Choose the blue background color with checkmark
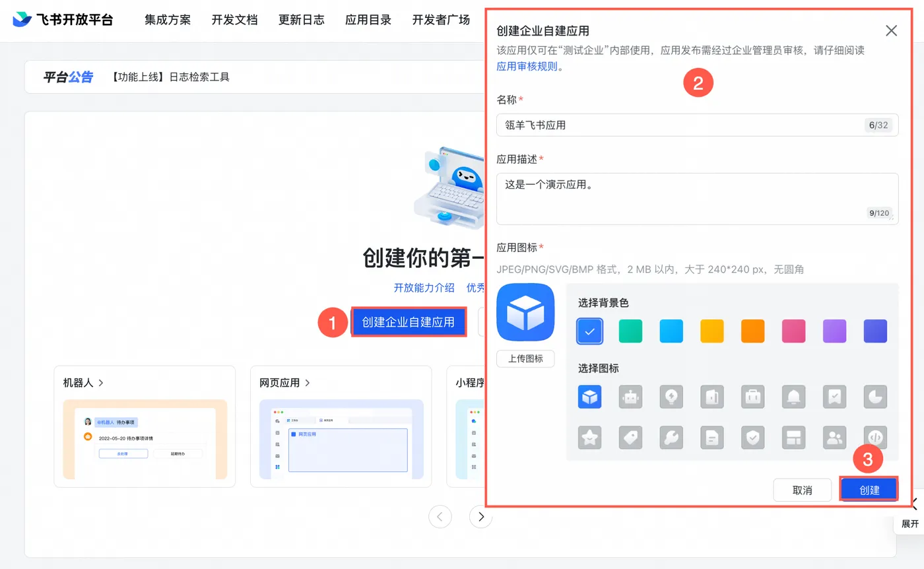Image resolution: width=924 pixels, height=569 pixels. pos(589,331)
